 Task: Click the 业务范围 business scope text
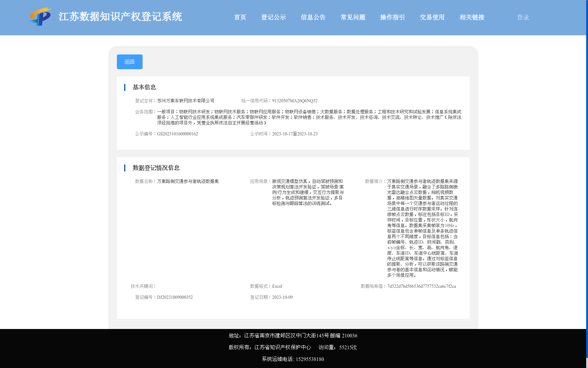(x=309, y=117)
